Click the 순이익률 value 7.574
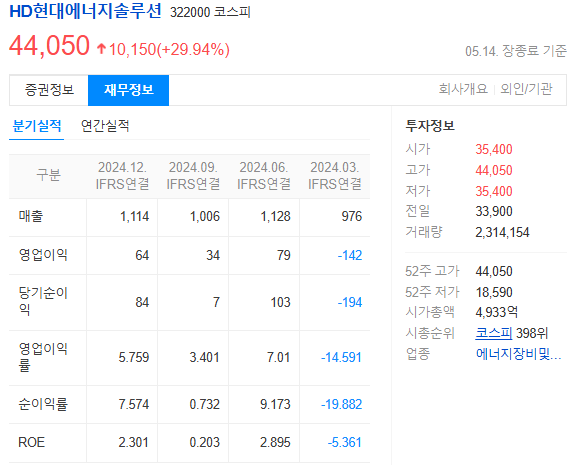 pyautogui.click(x=134, y=404)
